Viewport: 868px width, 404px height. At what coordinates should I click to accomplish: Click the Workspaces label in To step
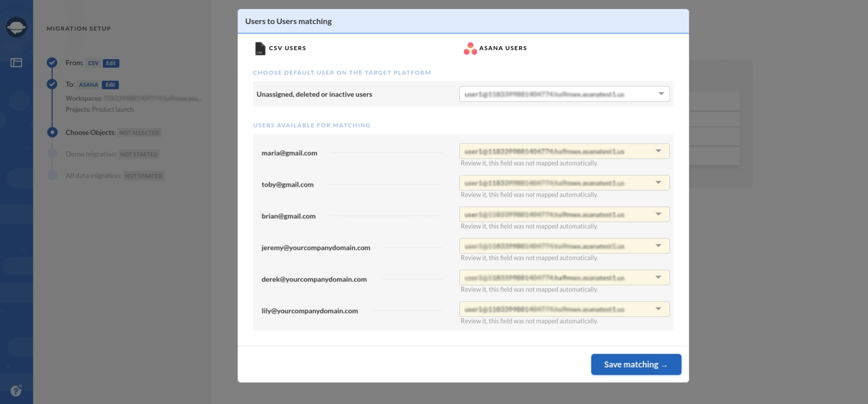click(84, 98)
